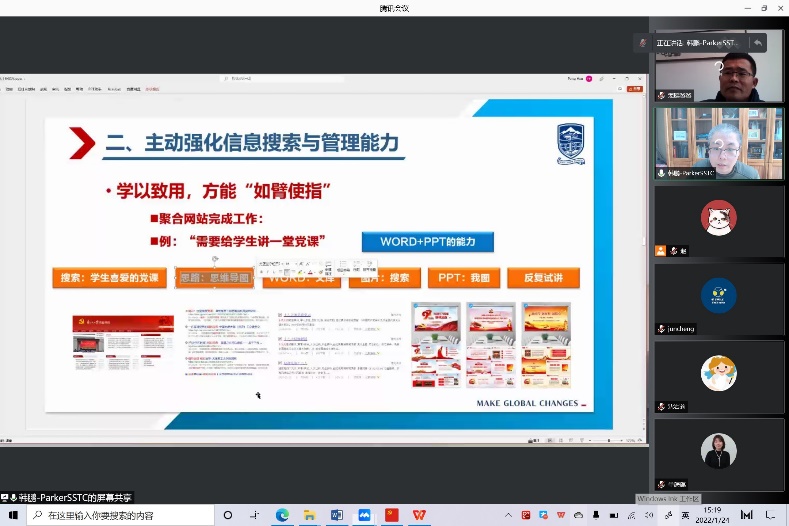The height and width of the screenshot is (526, 789).
Task: Click the return arrow in speaking bar
Action: coord(758,43)
